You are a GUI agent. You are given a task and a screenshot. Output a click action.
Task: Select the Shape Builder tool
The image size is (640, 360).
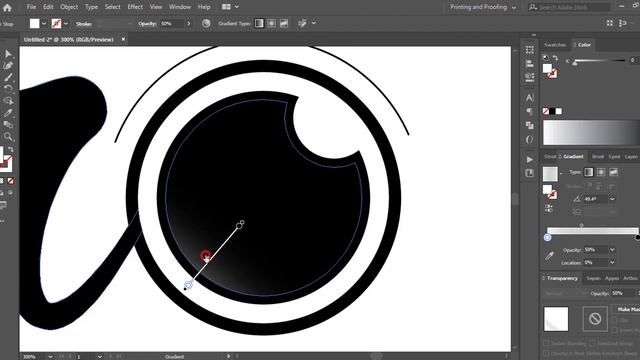8,100
